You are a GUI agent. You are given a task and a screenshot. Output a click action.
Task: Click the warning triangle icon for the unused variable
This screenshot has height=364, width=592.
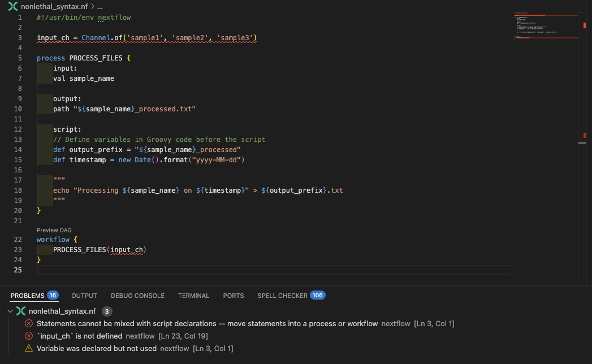29,349
